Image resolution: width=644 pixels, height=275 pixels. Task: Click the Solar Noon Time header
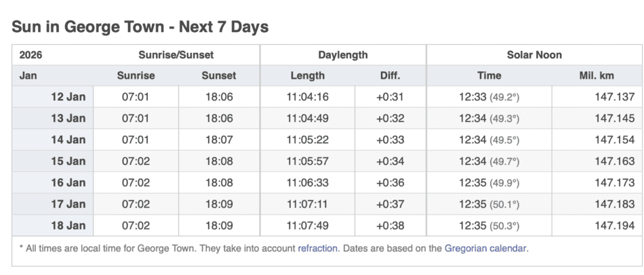click(x=489, y=76)
